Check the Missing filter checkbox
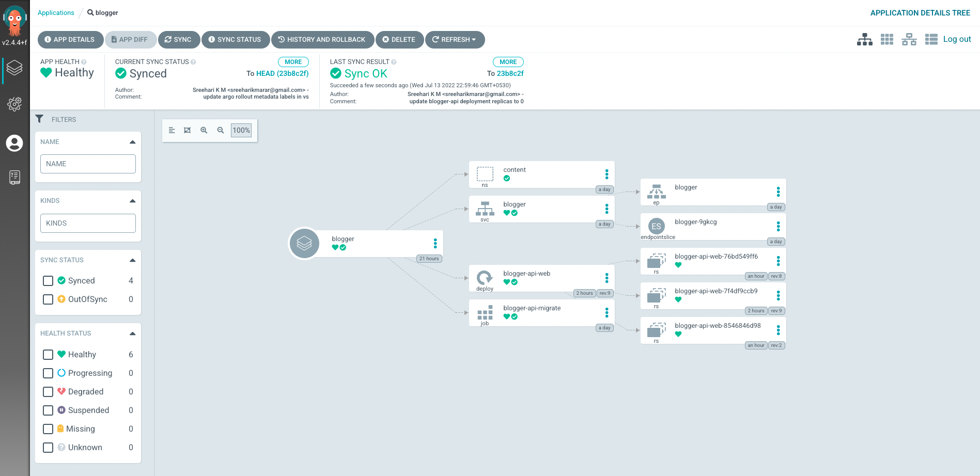Viewport: 980px width, 476px height. pos(48,429)
